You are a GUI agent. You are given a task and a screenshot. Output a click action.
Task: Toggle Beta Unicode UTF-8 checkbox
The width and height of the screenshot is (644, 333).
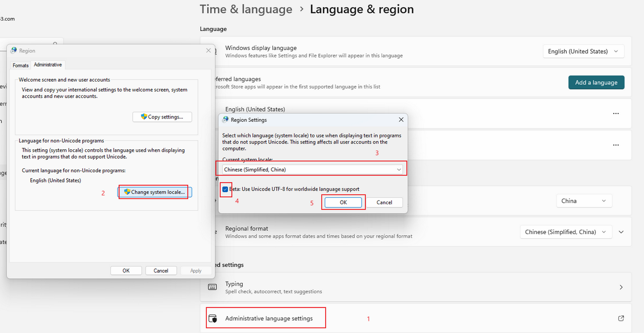point(225,189)
